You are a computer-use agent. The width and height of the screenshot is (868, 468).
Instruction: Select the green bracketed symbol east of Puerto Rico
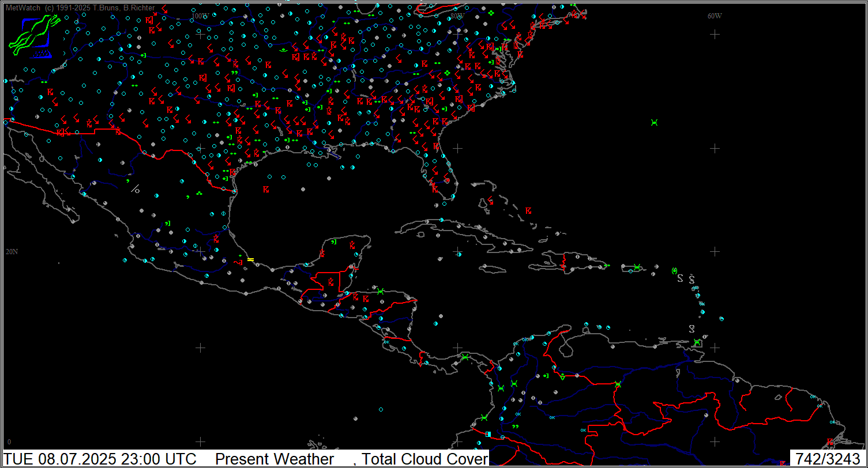674,270
